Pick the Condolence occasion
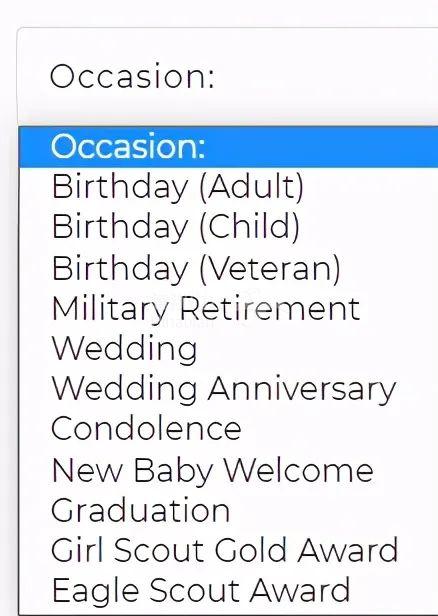The image size is (438, 616). pos(229,429)
